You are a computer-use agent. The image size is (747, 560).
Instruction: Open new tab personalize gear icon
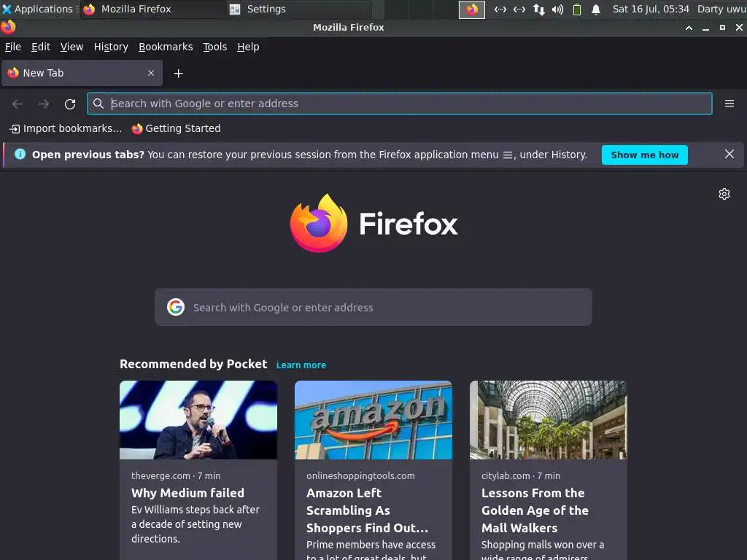coord(724,194)
